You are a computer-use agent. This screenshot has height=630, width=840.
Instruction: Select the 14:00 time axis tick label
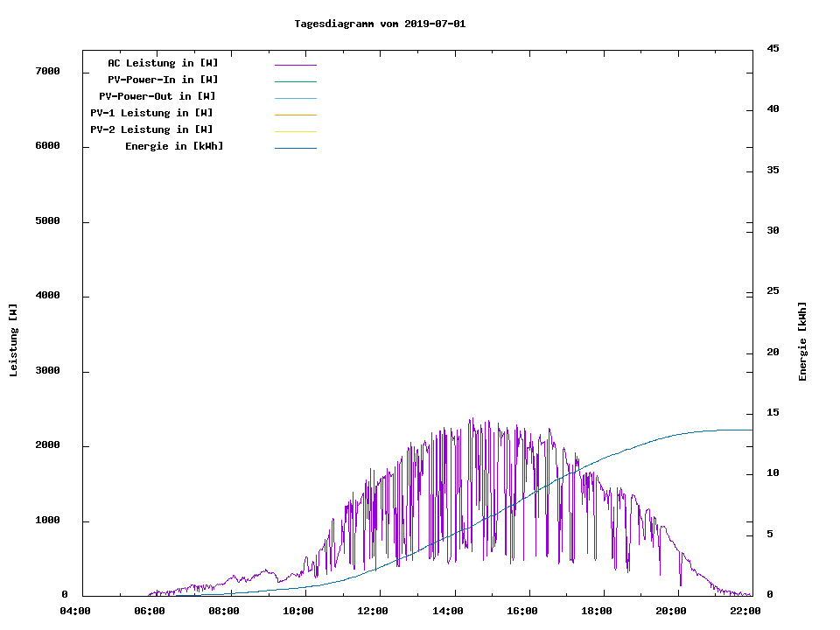click(448, 611)
